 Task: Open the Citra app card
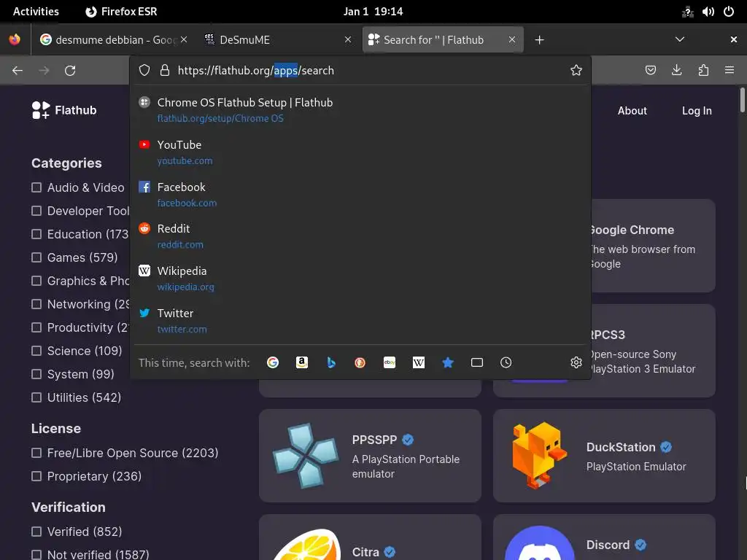[x=370, y=537]
